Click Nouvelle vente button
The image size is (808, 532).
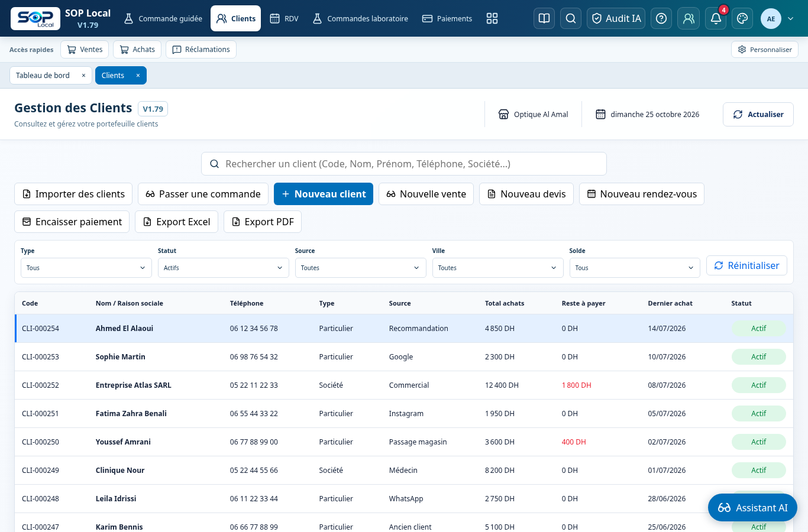click(x=426, y=194)
